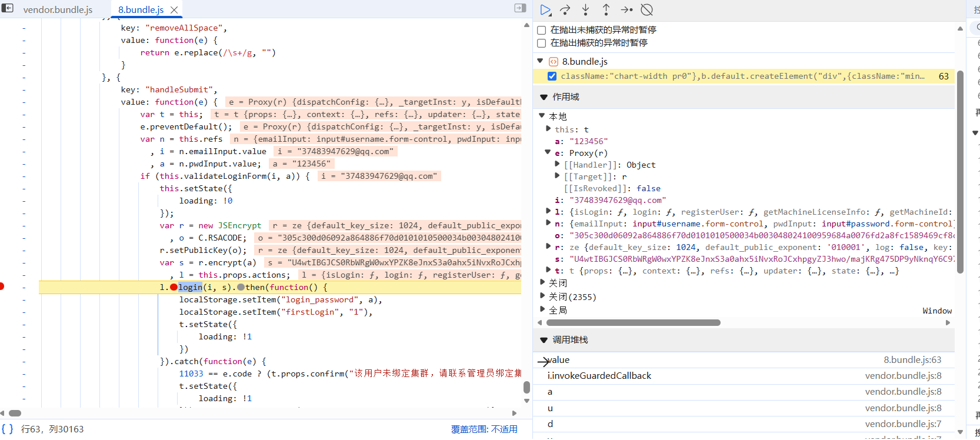Toggle pretty-print braces icon
This screenshot has height=440, width=980.
click(x=7, y=429)
